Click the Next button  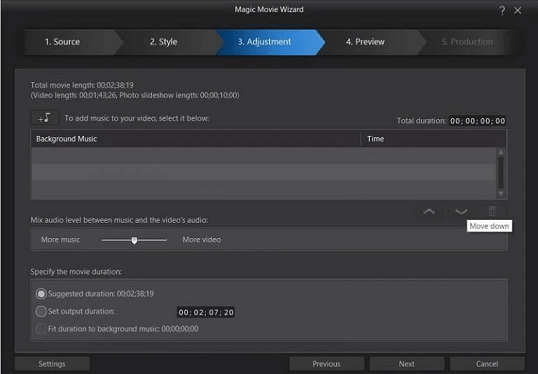[x=407, y=364]
